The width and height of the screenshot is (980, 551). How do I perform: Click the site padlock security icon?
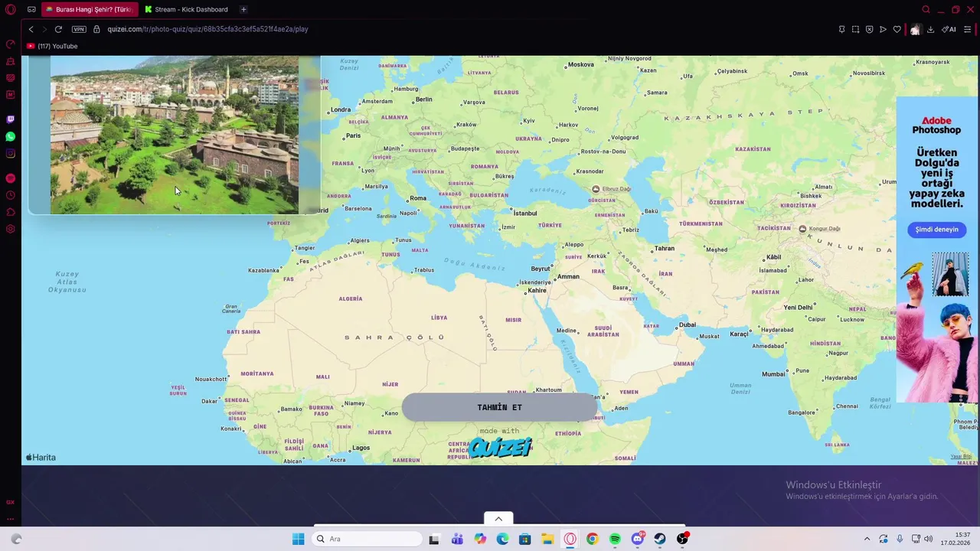[97, 29]
